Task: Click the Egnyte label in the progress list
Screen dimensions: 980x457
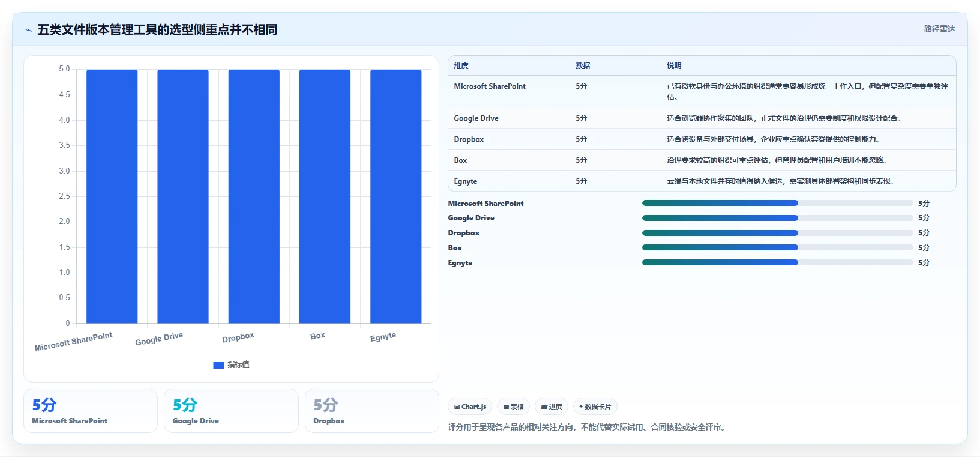Action: click(x=460, y=263)
